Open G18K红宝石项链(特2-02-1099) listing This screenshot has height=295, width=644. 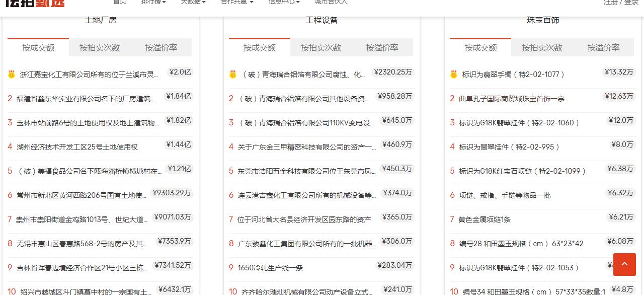pos(523,171)
